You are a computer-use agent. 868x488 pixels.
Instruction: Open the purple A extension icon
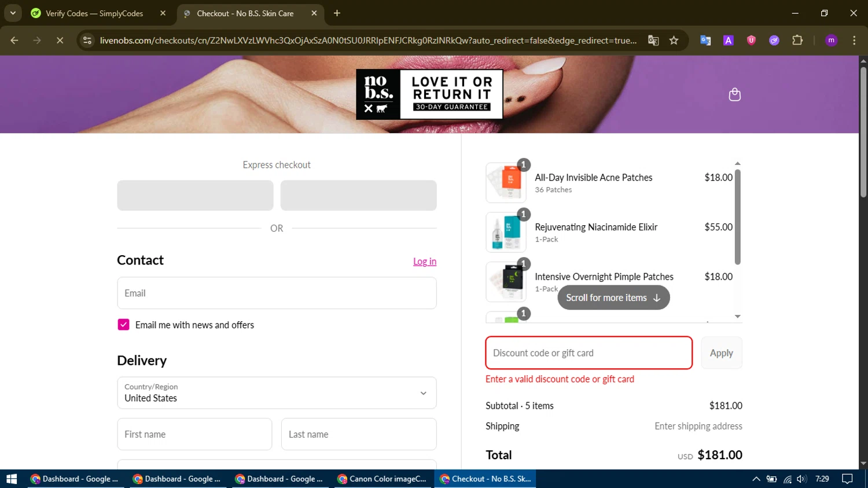[x=729, y=41]
